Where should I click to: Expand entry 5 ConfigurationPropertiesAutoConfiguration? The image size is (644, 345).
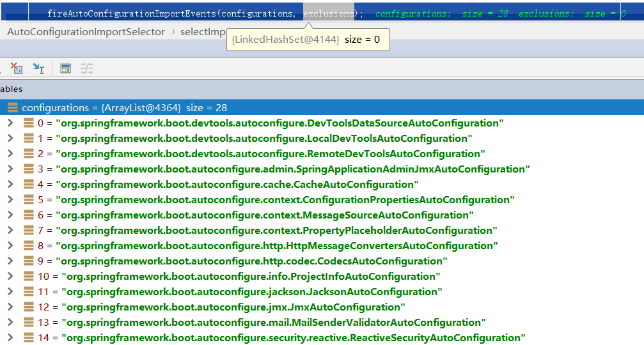click(11, 199)
